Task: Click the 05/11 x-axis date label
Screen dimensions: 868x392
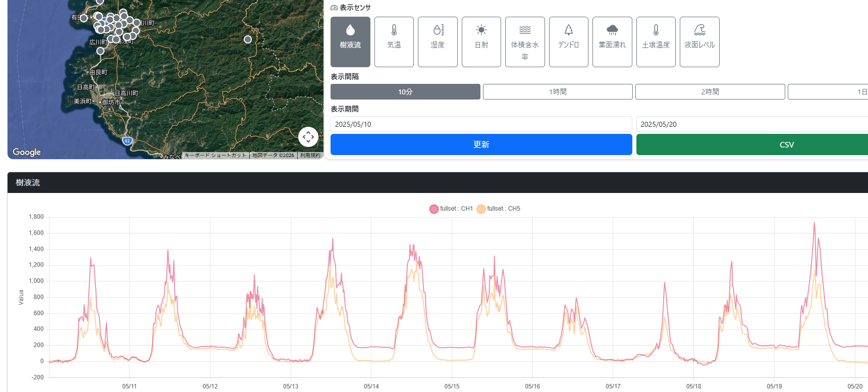Action: [129, 386]
